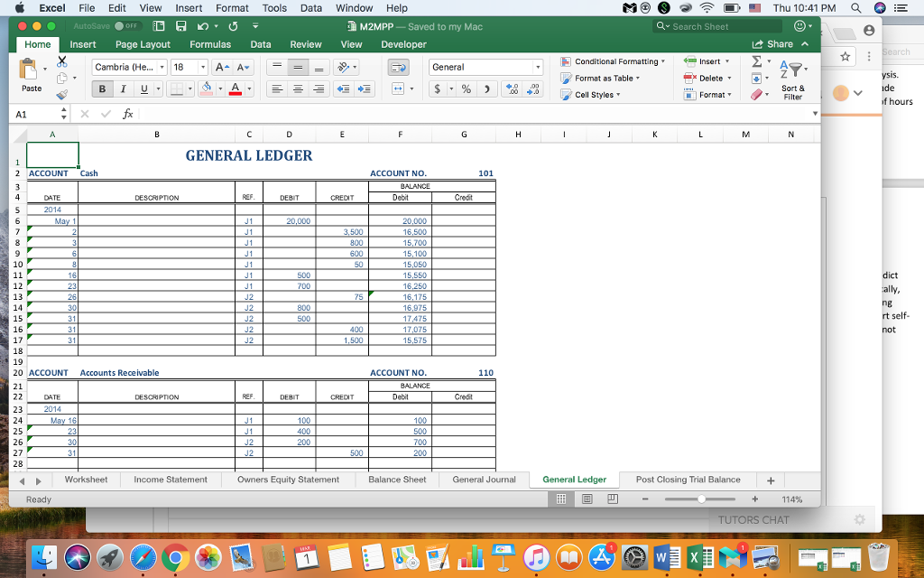Image resolution: width=924 pixels, height=578 pixels.
Task: Increase font size with the large A
Action: 222,67
